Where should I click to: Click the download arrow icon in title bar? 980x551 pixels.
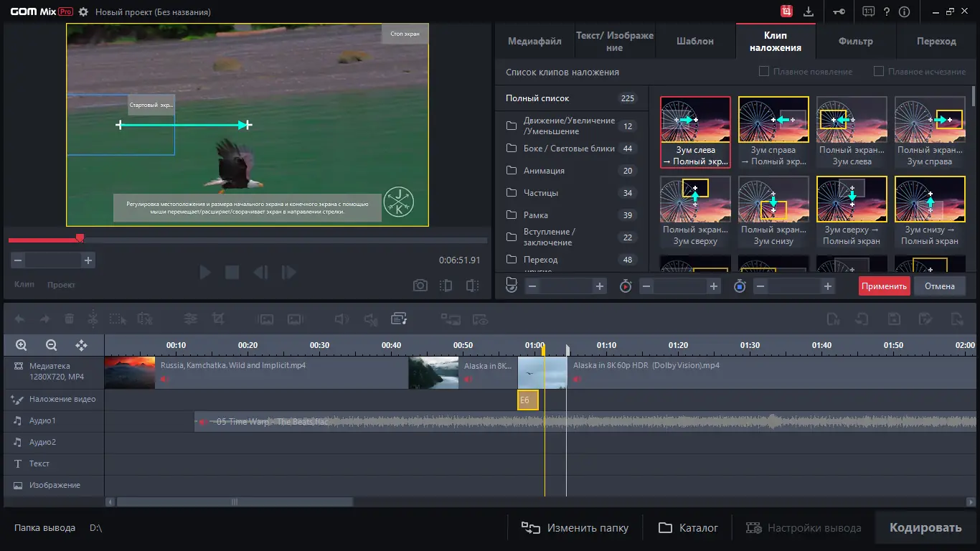(809, 12)
